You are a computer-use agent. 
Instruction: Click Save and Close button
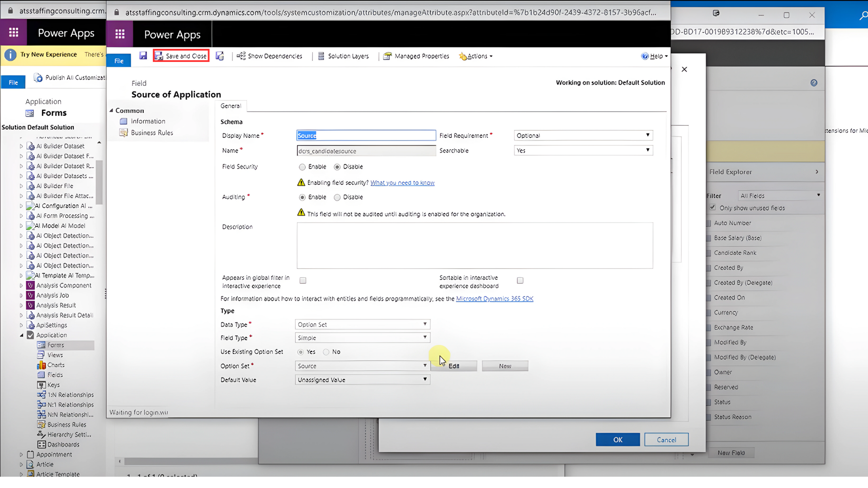tap(181, 56)
